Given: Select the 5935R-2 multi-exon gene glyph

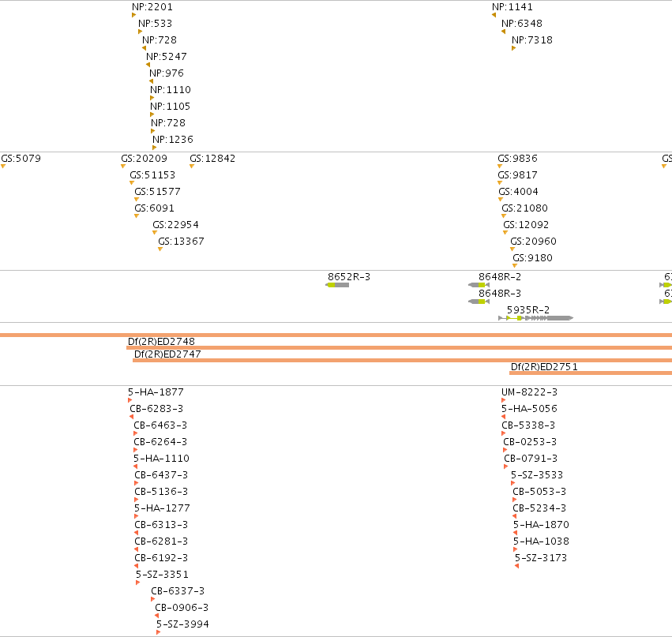Looking at the screenshot, I should [x=535, y=318].
